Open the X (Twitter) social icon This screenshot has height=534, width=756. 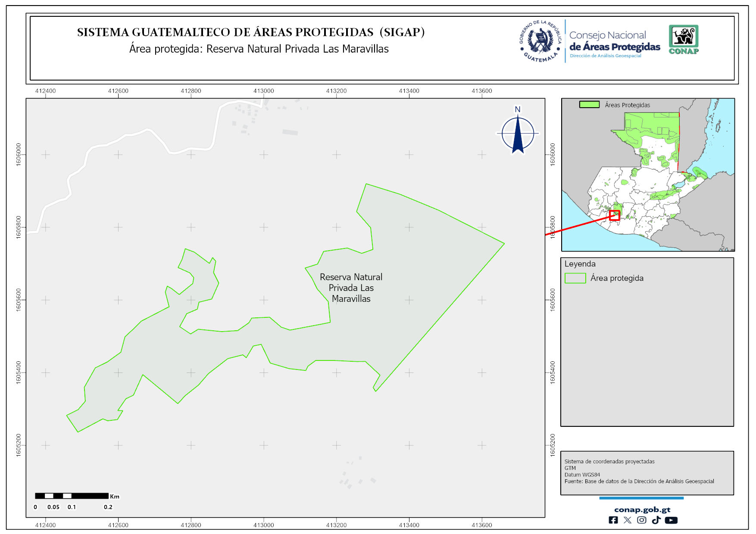point(627,520)
